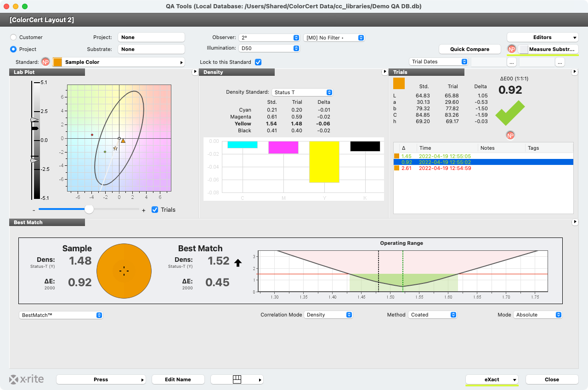
Task: Open the Editors menu
Action: point(543,37)
